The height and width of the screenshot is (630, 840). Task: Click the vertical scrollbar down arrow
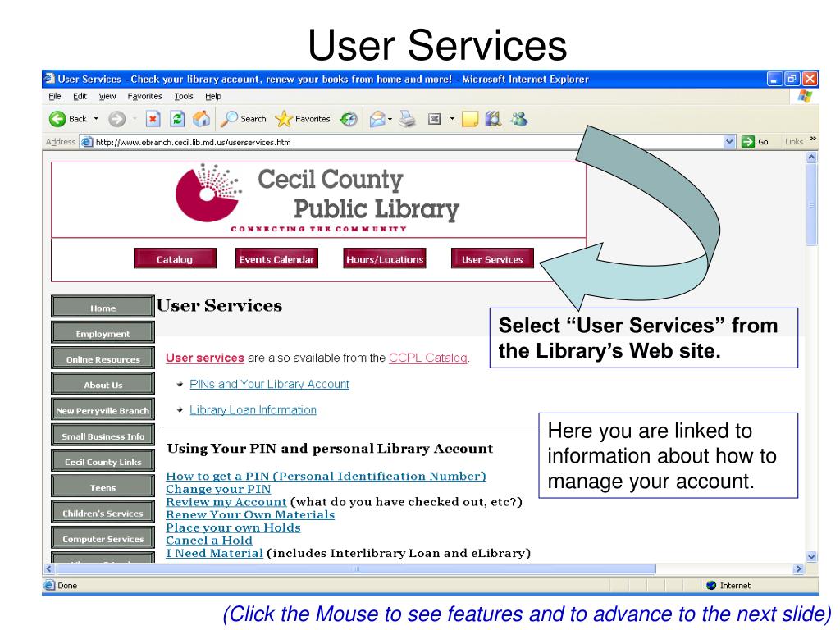pyautogui.click(x=811, y=557)
